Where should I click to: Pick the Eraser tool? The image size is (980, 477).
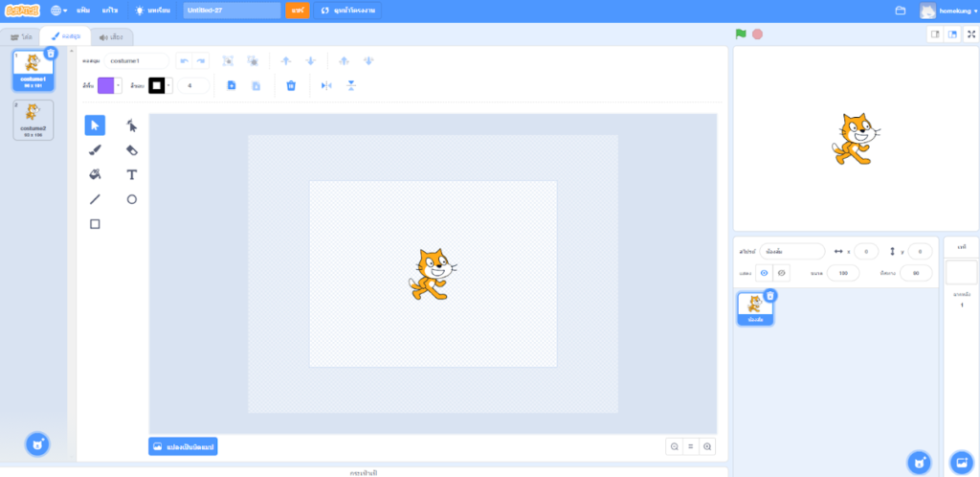click(132, 150)
